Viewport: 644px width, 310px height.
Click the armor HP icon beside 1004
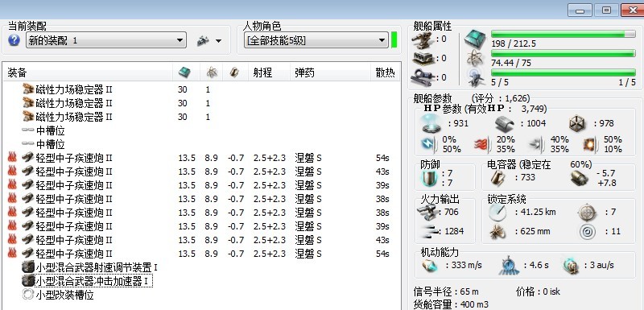pyautogui.click(x=506, y=123)
